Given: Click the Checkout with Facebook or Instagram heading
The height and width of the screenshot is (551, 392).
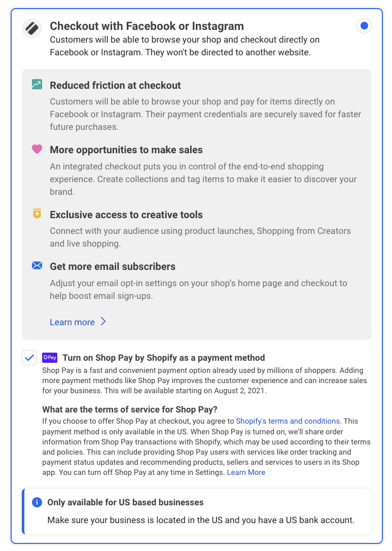Looking at the screenshot, I should click(x=147, y=26).
